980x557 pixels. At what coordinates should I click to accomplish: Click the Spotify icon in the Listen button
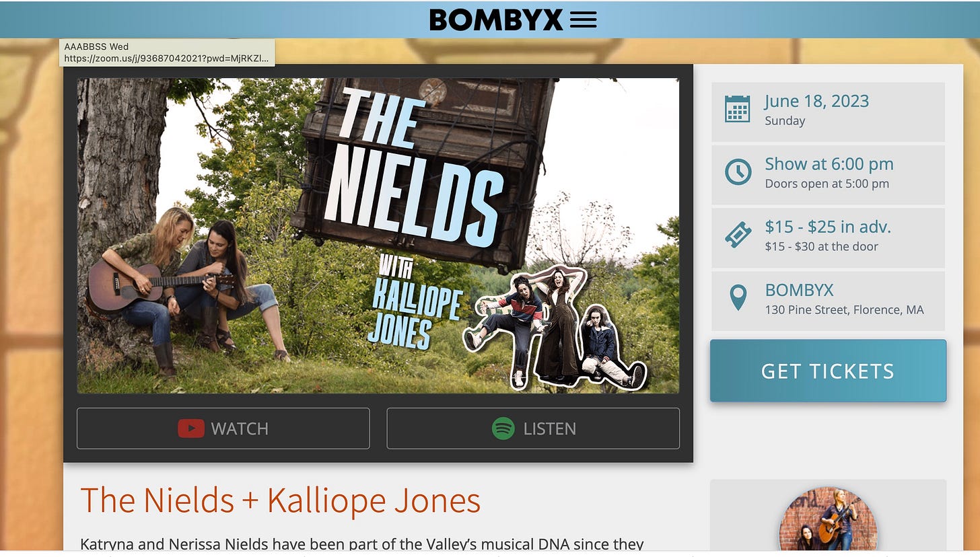503,429
